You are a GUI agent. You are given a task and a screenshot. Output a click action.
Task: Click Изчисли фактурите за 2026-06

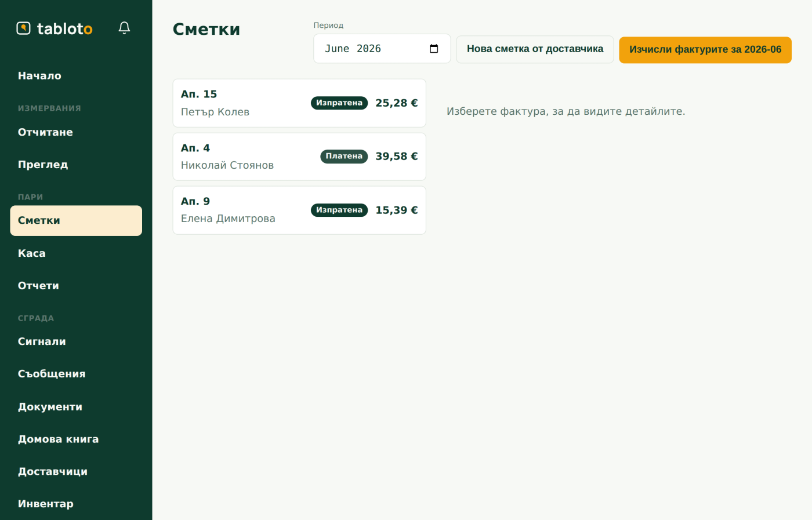coord(705,50)
